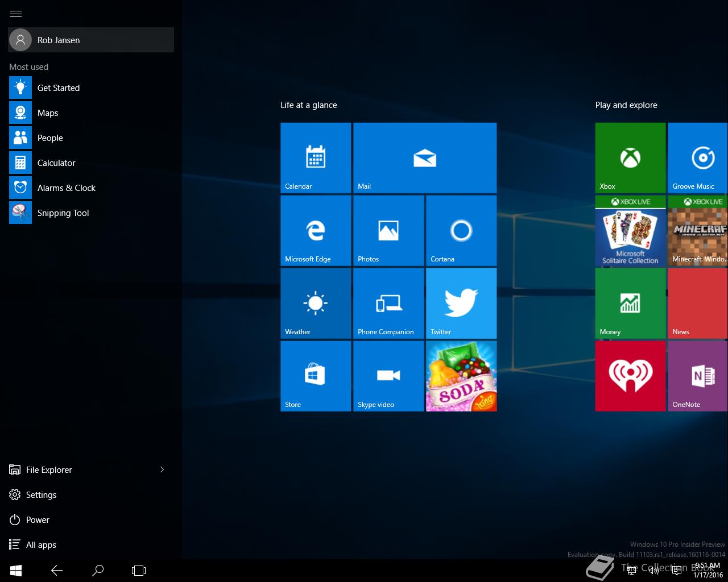728x582 pixels.
Task: Open the Groove Music tile
Action: tap(698, 157)
